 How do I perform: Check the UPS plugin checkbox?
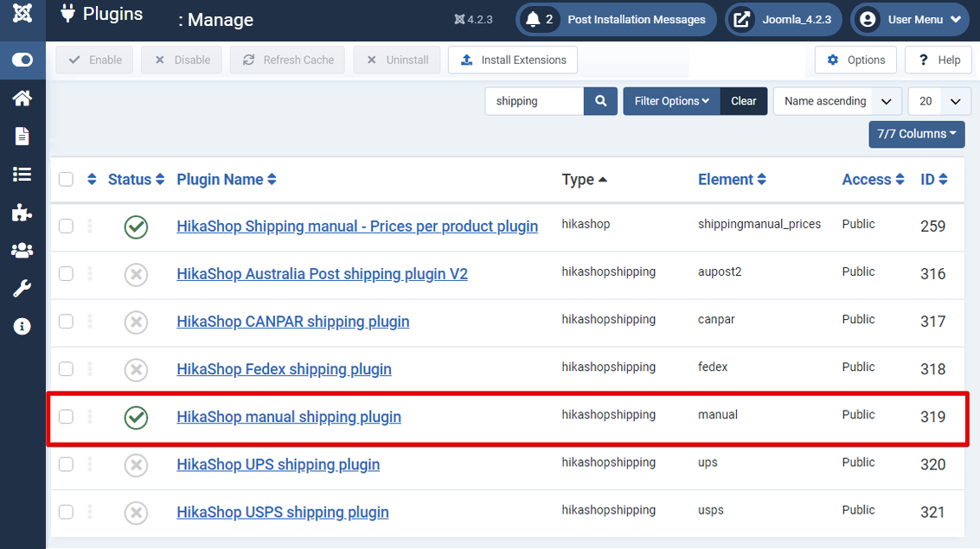[x=67, y=464]
